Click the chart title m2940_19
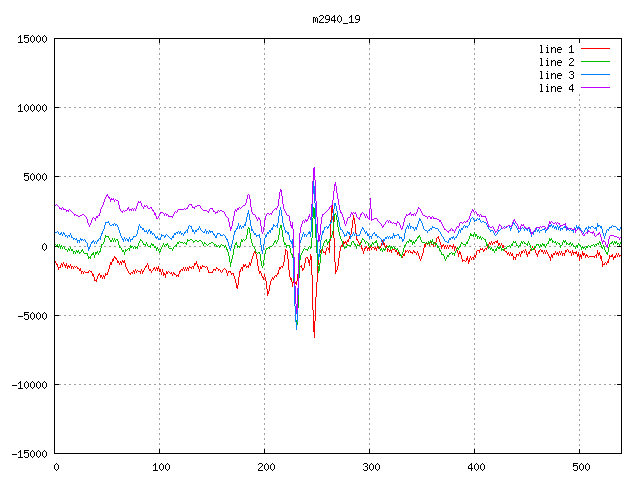This screenshot has height=480, width=640. pos(336,19)
